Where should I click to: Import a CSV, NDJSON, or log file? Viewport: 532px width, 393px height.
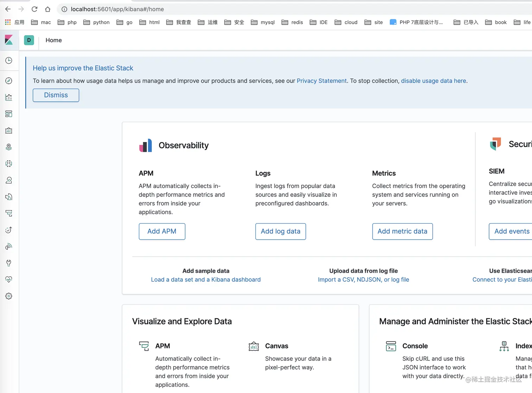[363, 279]
